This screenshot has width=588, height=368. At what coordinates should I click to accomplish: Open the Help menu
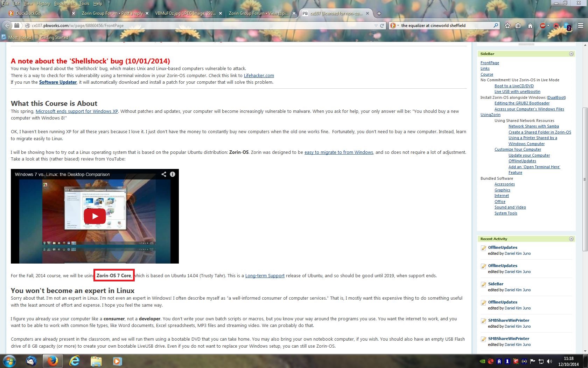pos(98,4)
